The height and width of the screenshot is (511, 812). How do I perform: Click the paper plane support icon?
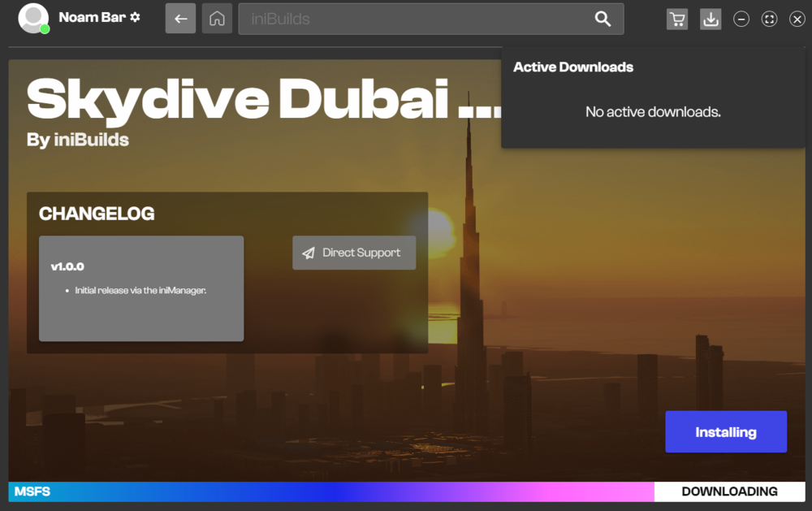[x=309, y=253]
